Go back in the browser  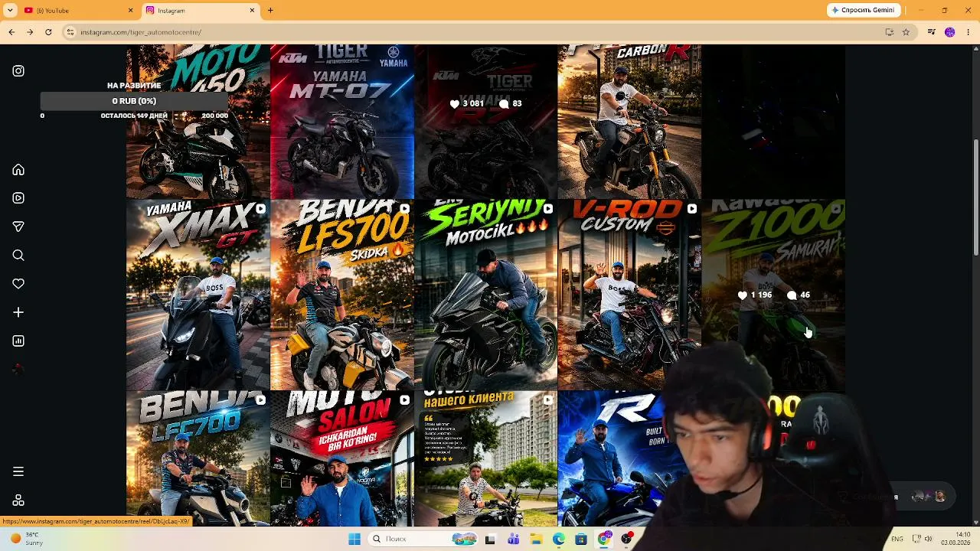(x=11, y=32)
